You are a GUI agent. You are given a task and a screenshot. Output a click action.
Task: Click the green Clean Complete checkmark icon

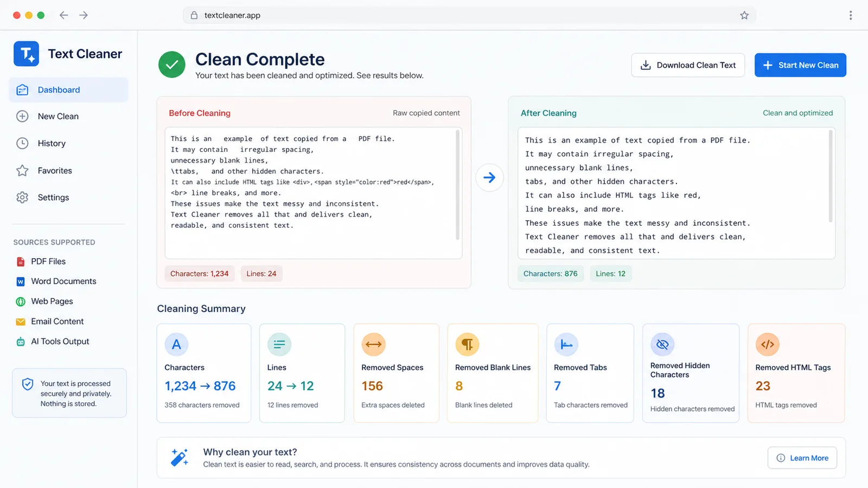click(x=172, y=65)
